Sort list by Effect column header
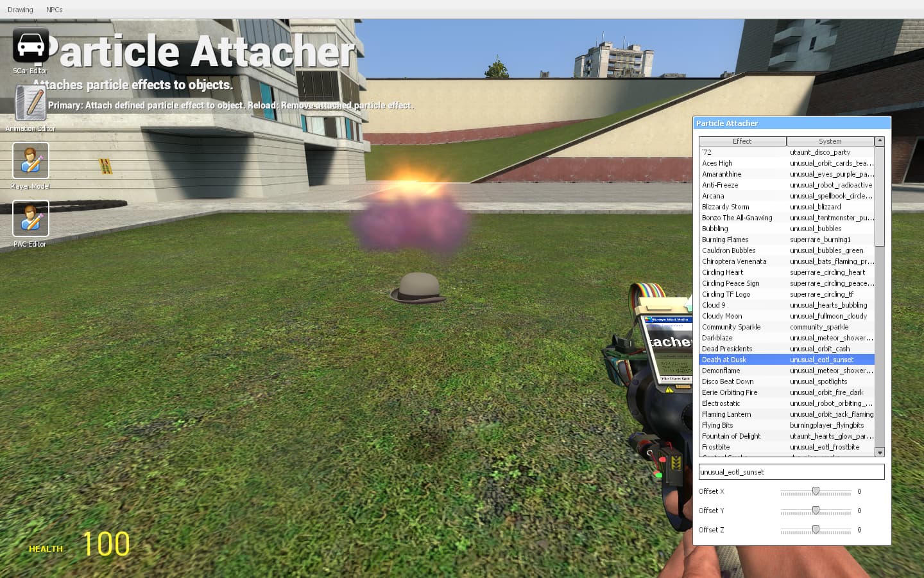The width and height of the screenshot is (924, 578). pyautogui.click(x=742, y=141)
